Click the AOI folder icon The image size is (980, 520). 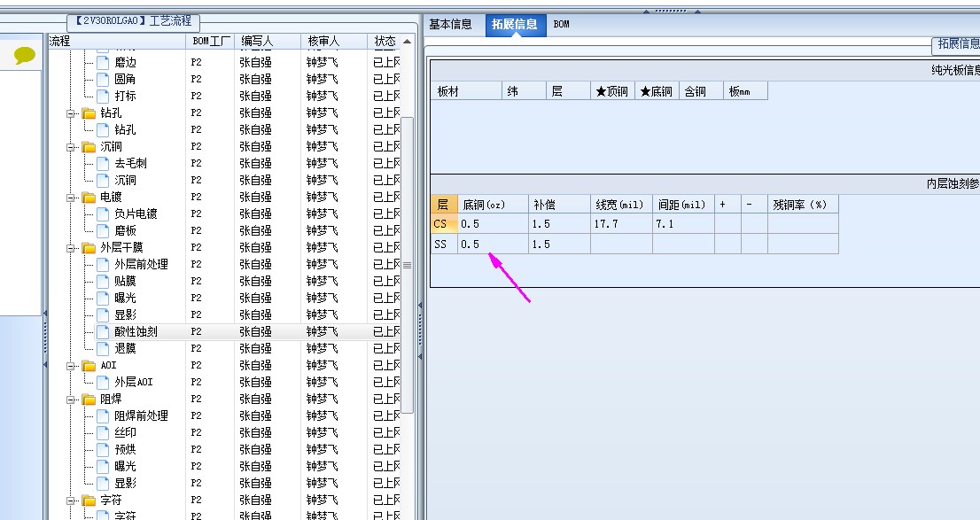[89, 366]
